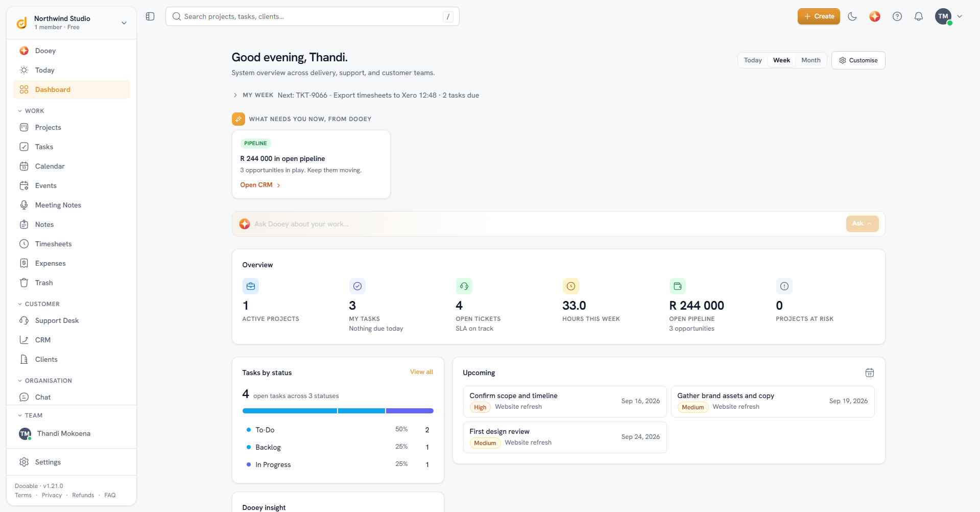
Task: Click the Tasks by status progress bar
Action: (338, 411)
